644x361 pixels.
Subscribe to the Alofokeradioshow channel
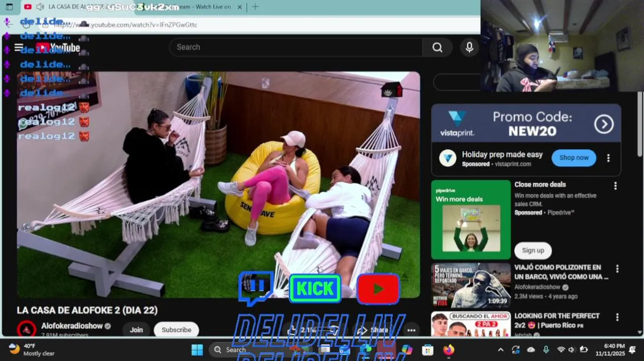(x=177, y=330)
